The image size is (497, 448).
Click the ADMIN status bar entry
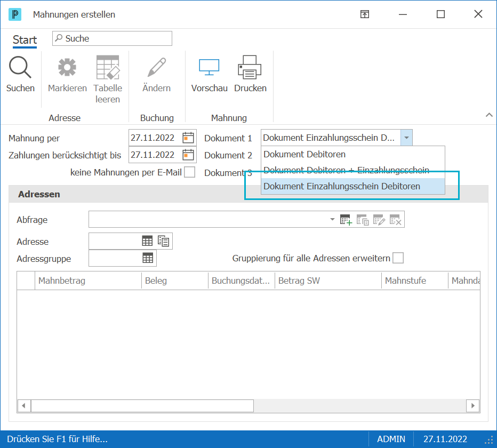391,439
